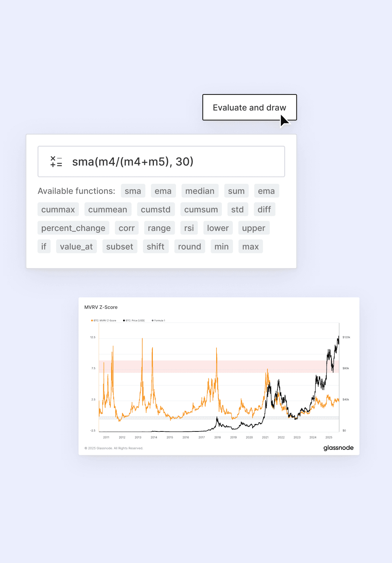Select the max function chip
This screenshot has height=563, width=392.
pyautogui.click(x=250, y=246)
